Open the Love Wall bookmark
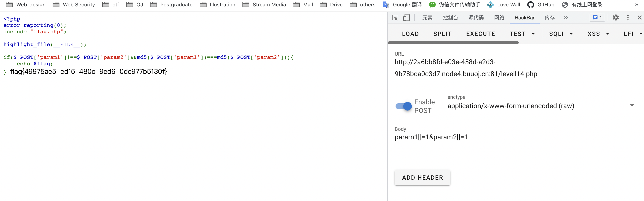 point(504,4)
